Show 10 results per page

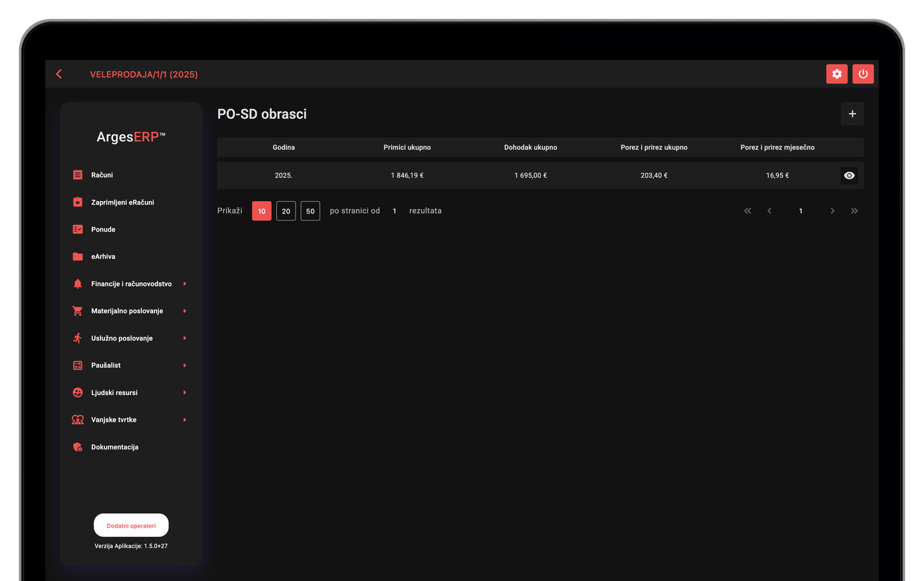(262, 211)
